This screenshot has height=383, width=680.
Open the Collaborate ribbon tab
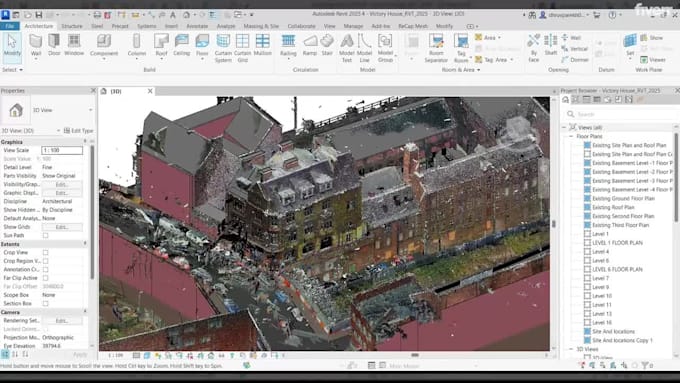[301, 26]
